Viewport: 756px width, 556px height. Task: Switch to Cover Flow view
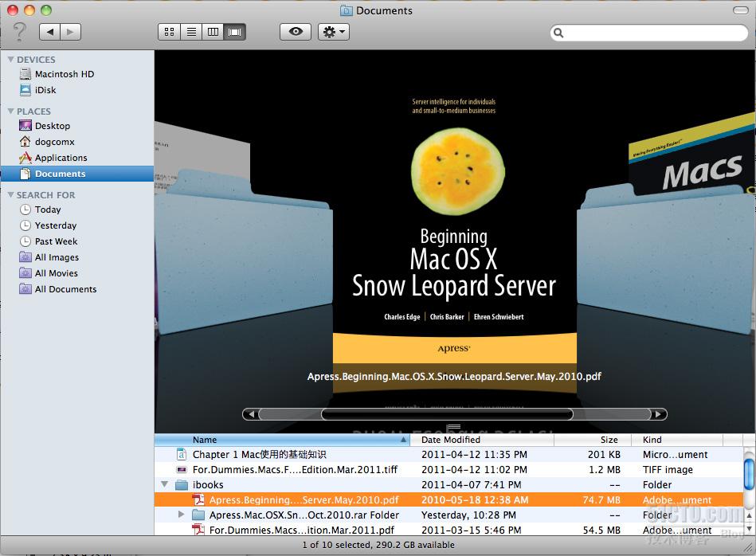tap(235, 33)
